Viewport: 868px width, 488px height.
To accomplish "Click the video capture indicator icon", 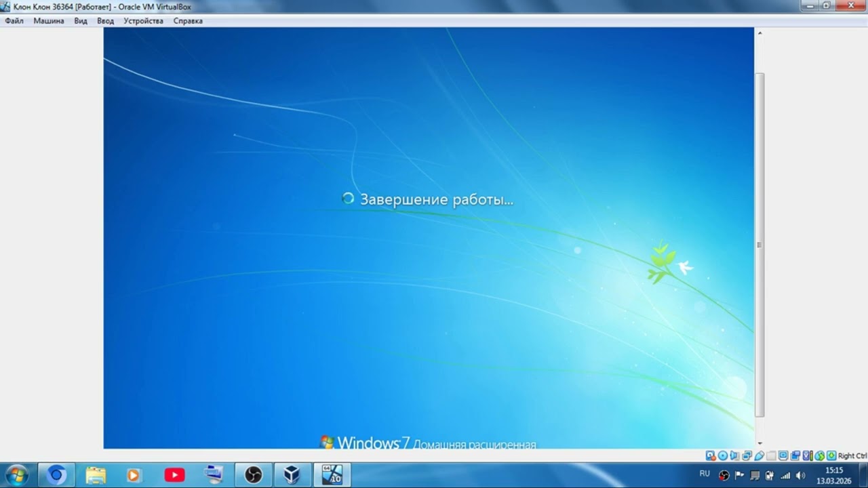I will click(x=795, y=455).
